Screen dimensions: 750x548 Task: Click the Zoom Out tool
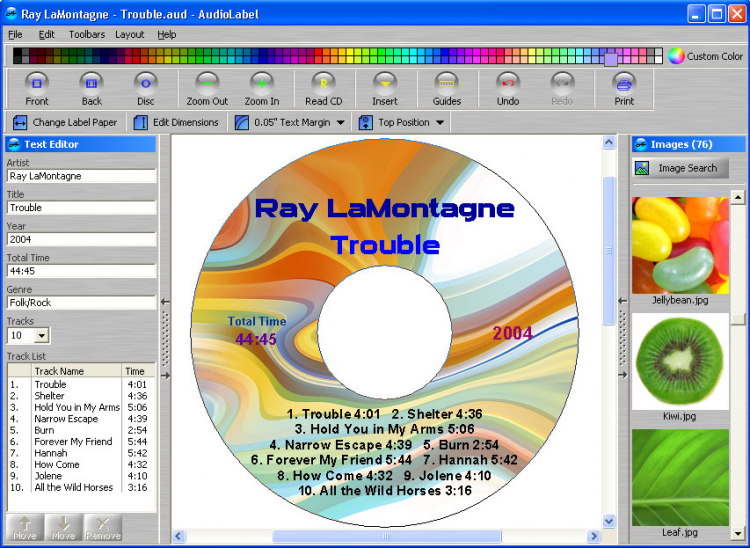[x=207, y=87]
